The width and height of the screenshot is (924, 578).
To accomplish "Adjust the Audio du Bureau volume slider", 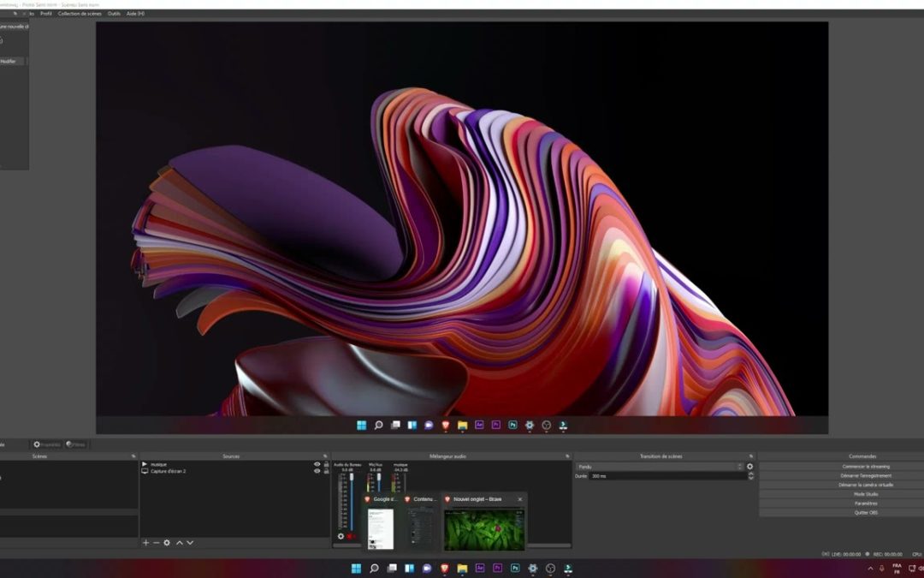I will [352, 501].
